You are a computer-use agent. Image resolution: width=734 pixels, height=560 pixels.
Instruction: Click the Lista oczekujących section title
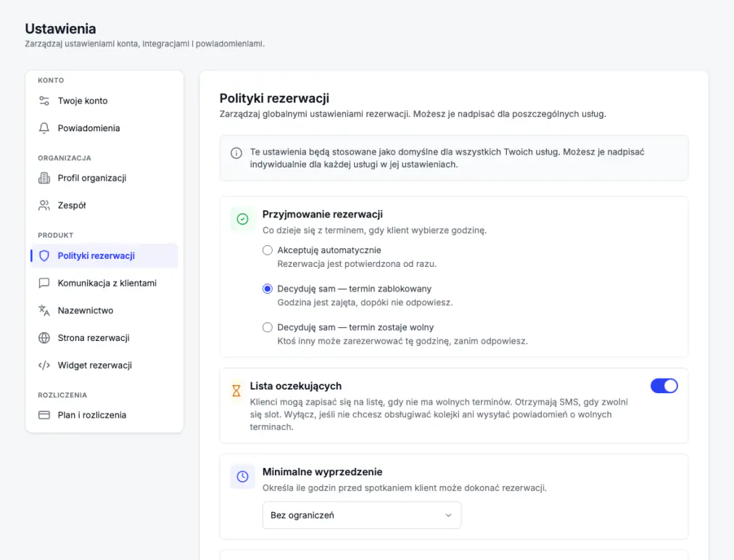tap(296, 386)
